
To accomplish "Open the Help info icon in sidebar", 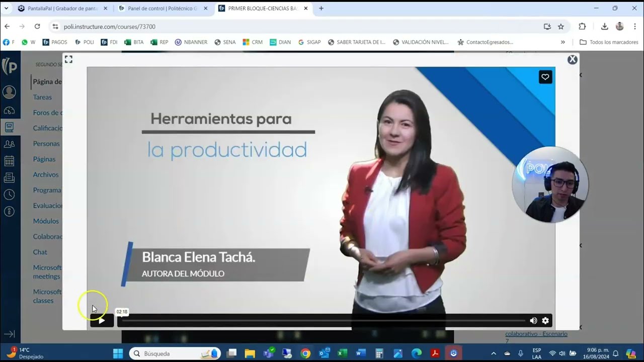I will tap(9, 211).
